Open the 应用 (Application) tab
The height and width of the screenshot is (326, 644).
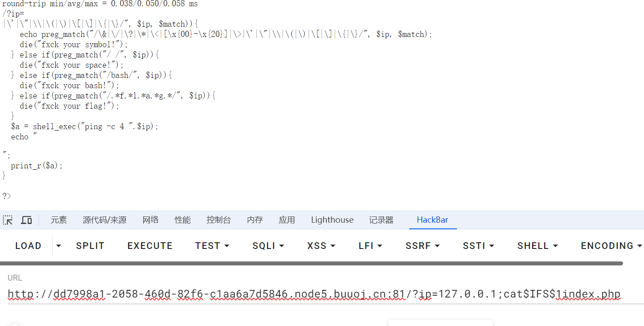(x=287, y=220)
